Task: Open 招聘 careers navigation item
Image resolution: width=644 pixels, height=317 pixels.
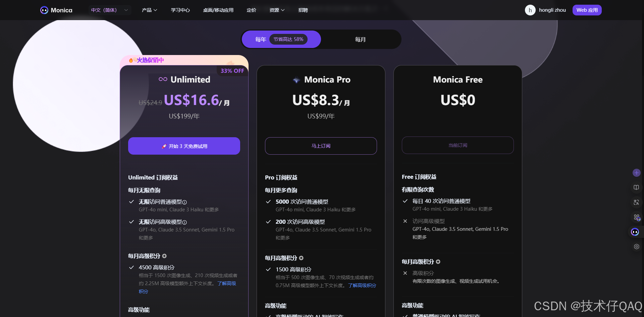Action: pos(303,10)
